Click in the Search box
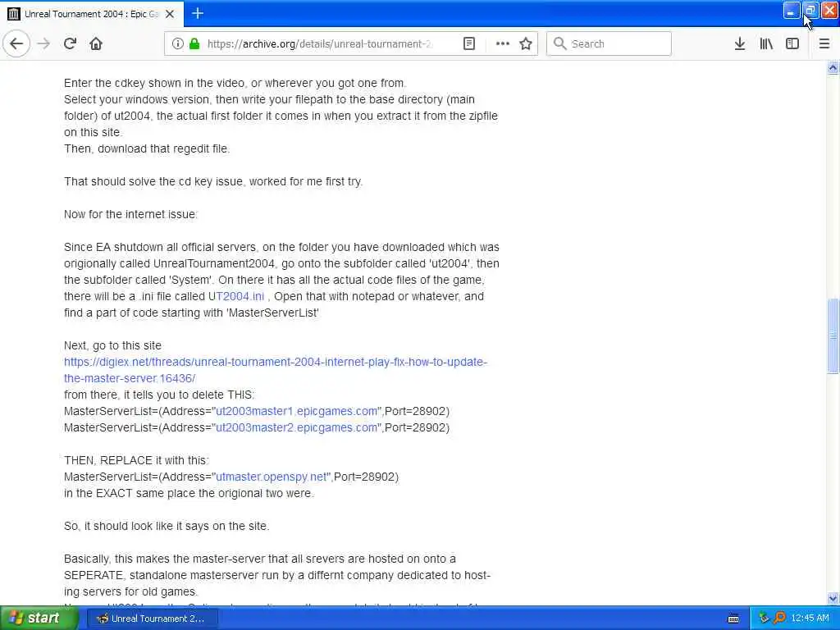Image resolution: width=840 pixels, height=630 pixels. click(x=609, y=44)
